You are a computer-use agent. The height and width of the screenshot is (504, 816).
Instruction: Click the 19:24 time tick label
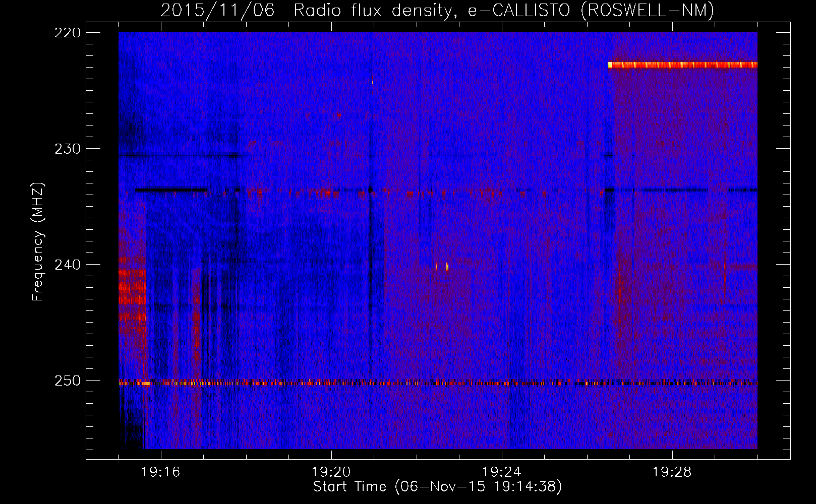(x=502, y=472)
